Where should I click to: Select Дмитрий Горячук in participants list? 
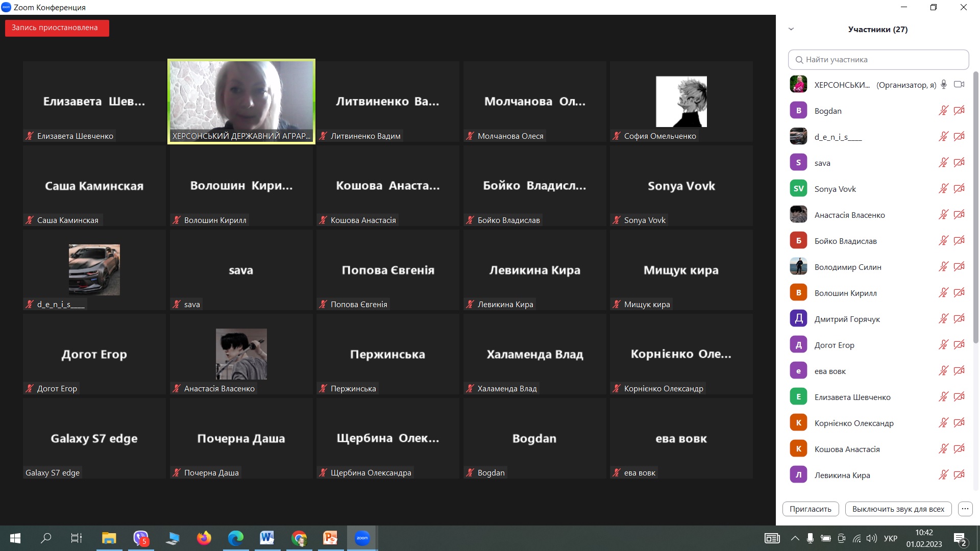coord(877,319)
